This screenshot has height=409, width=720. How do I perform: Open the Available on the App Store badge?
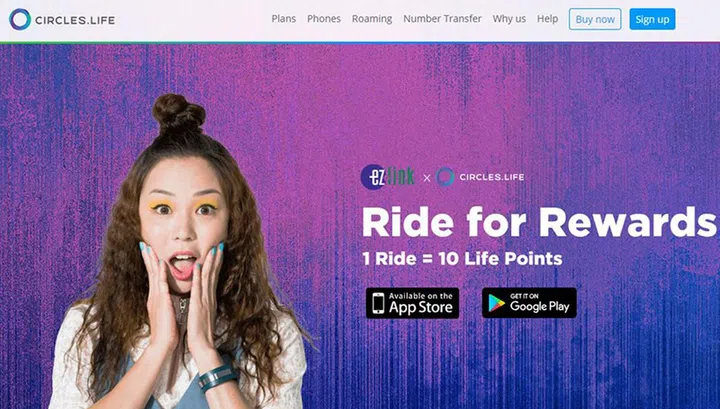point(412,303)
